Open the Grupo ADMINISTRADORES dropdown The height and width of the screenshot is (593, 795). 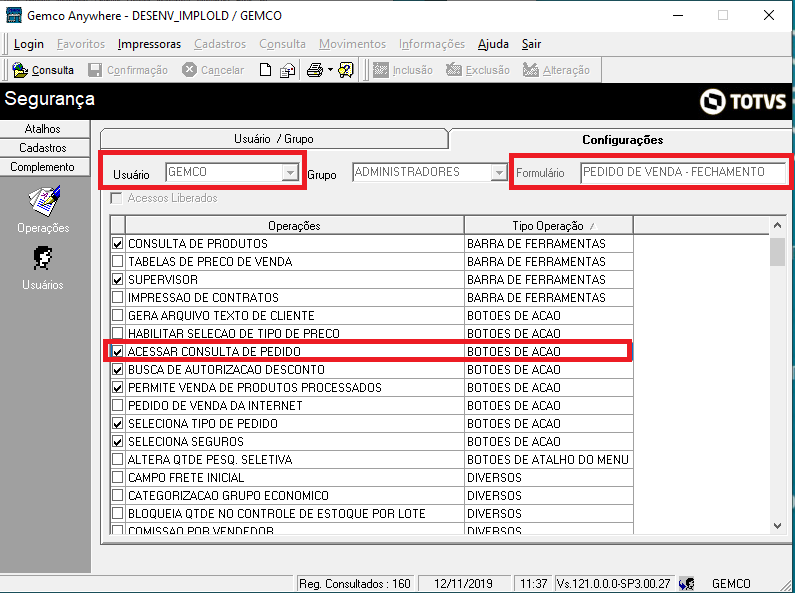499,172
